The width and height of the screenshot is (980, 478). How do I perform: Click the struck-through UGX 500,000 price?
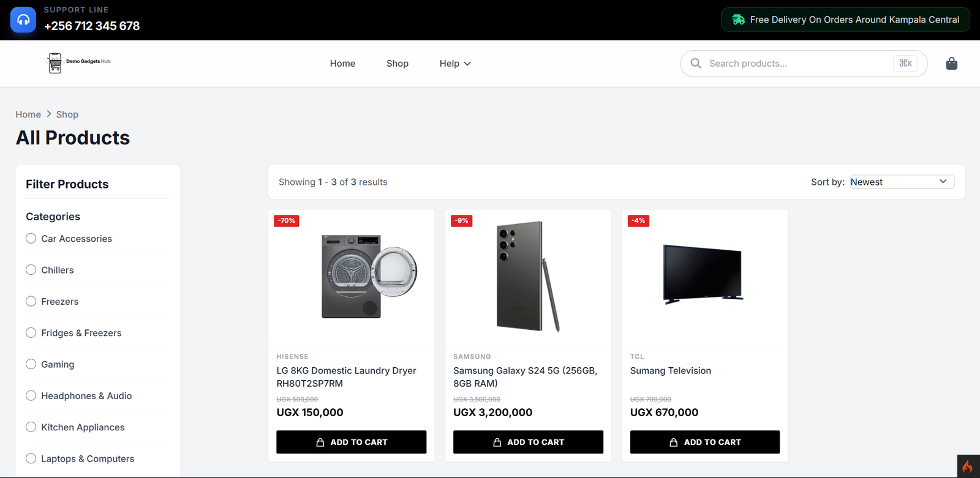coord(297,399)
